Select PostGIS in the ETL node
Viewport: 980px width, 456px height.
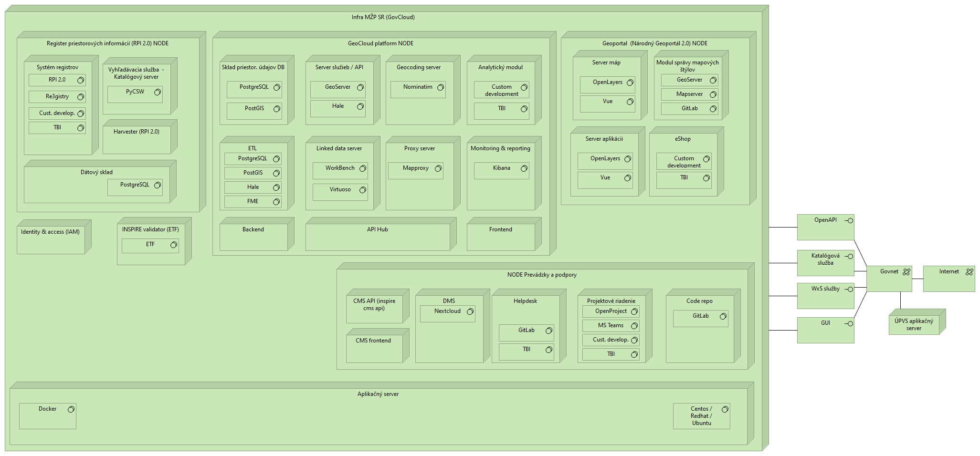pyautogui.click(x=253, y=173)
